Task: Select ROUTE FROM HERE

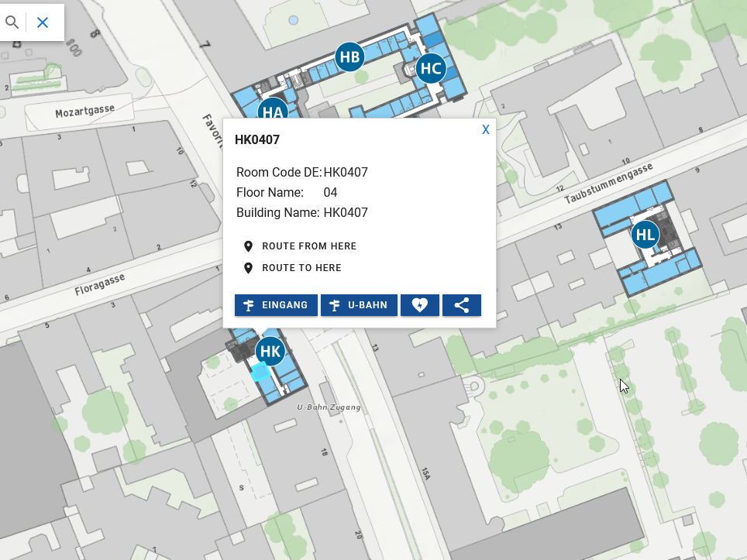Action: tap(309, 246)
